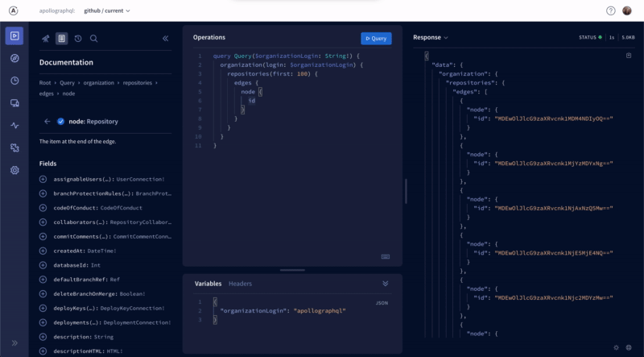The height and width of the screenshot is (357, 644).
Task: Select the telescope explorer icon
Action: 46,38
